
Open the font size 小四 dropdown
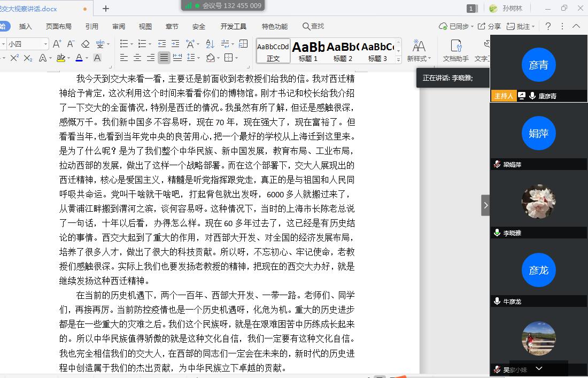[45, 44]
